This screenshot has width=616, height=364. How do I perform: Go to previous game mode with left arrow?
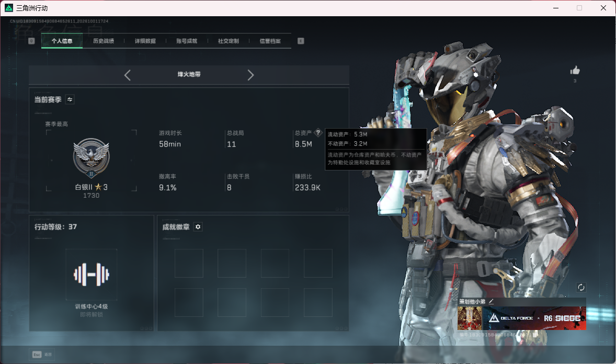pyautogui.click(x=127, y=75)
